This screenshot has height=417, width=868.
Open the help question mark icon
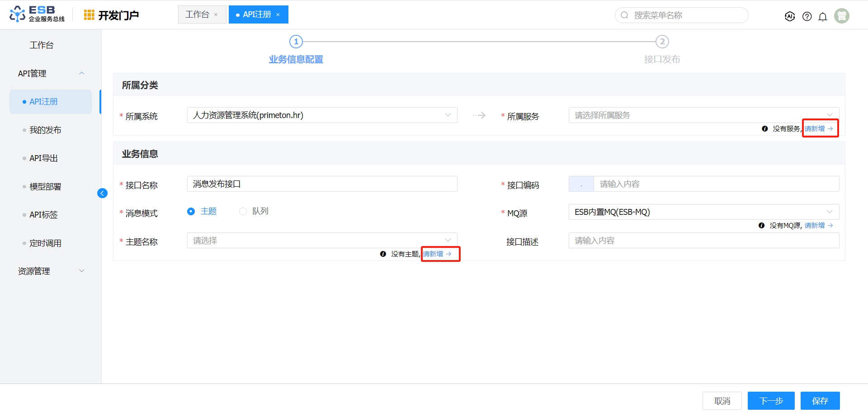pos(807,16)
